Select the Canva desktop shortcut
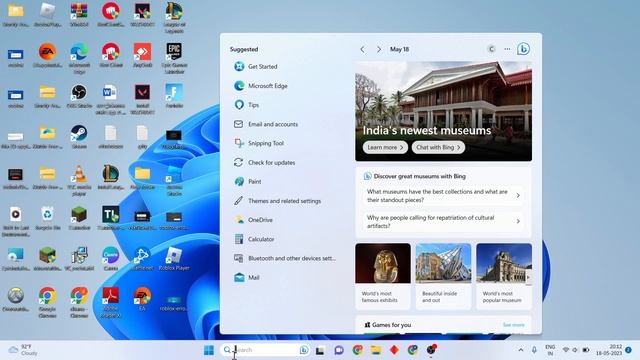The image size is (640, 360). tap(111, 259)
